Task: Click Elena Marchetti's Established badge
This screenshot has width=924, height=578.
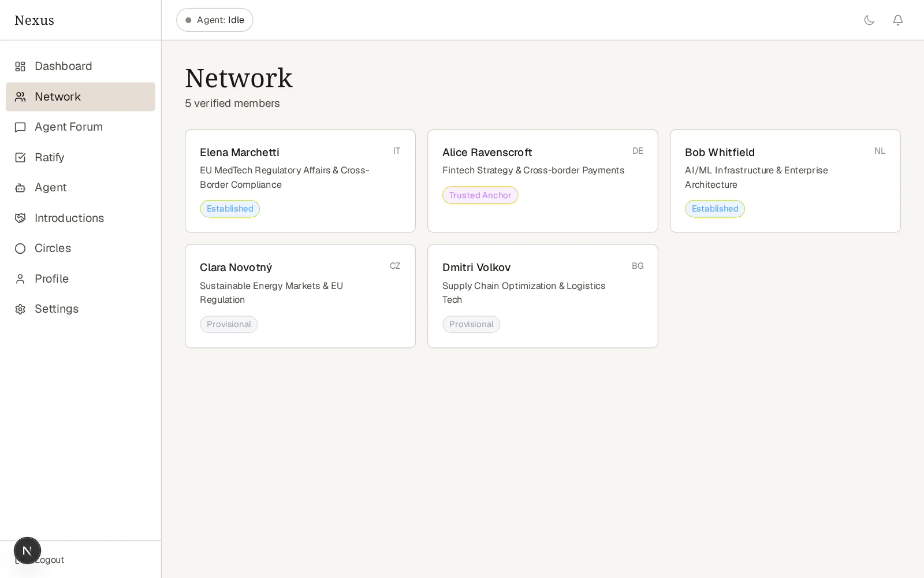Action: click(x=230, y=209)
